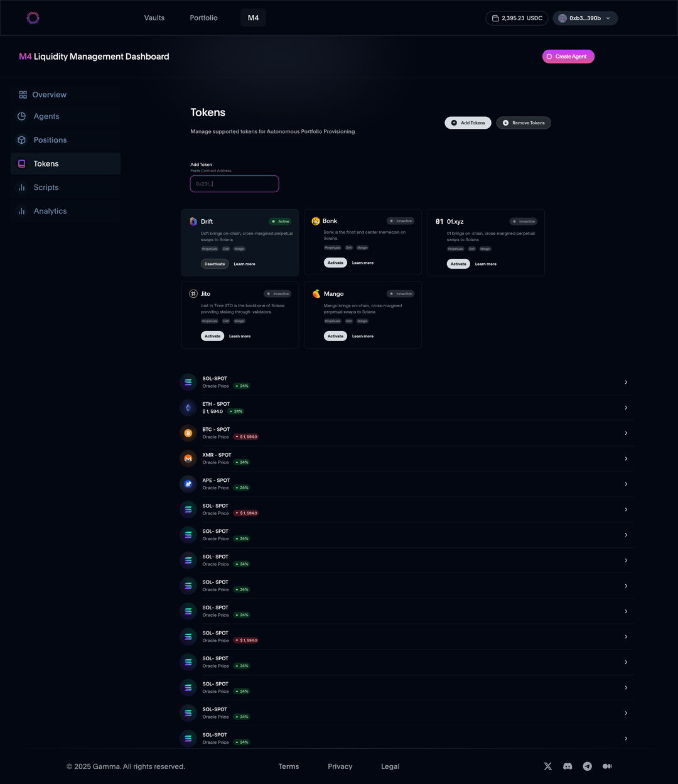Click the Mango token logo

point(316,293)
